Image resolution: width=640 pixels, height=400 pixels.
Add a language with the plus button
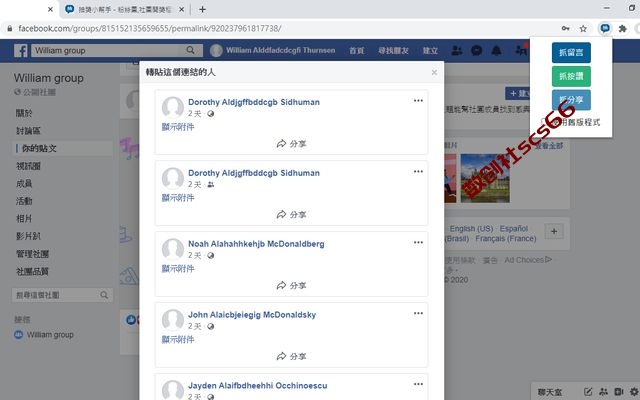pyautogui.click(x=554, y=231)
